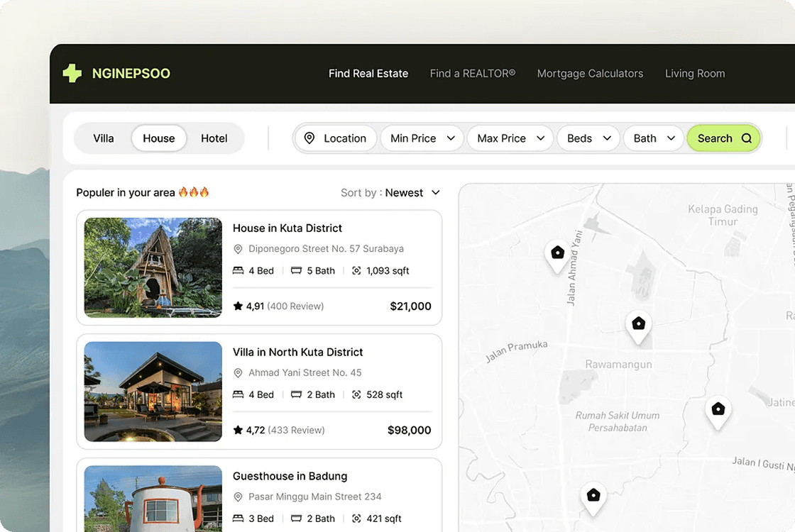Click the bed icon next to 3 Bed
Viewport: 795px width, 532px height.
click(238, 519)
